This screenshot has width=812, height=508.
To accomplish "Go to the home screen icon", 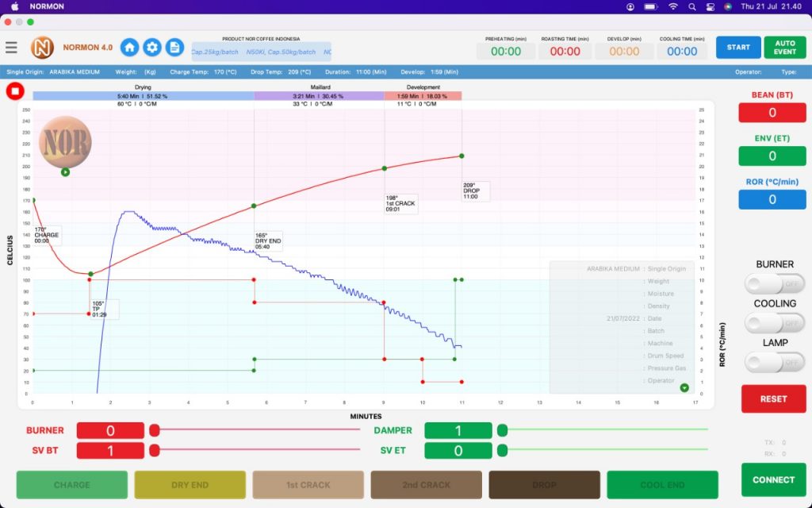I will click(x=129, y=48).
